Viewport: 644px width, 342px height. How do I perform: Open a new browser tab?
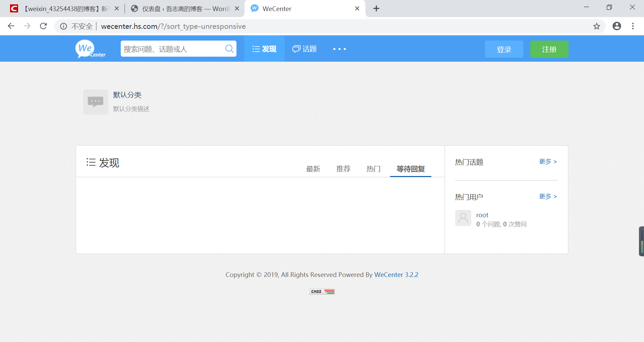(x=376, y=9)
